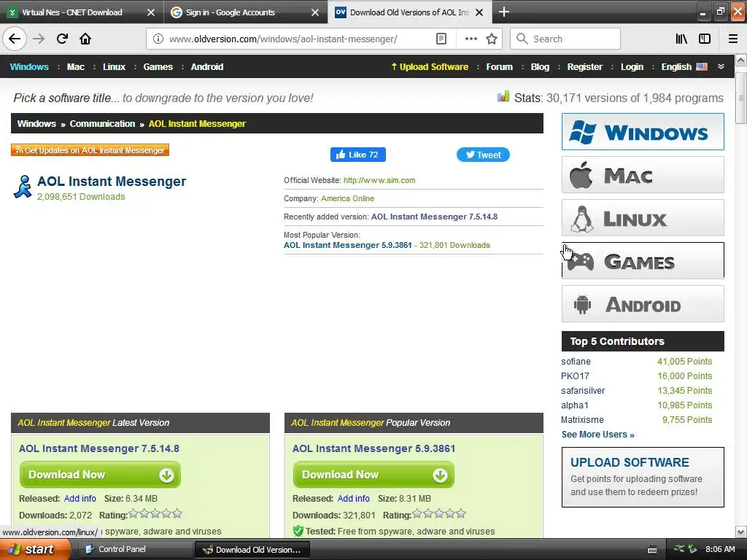This screenshot has height=560, width=747.
Task: Open the Forum link
Action: pyautogui.click(x=499, y=66)
